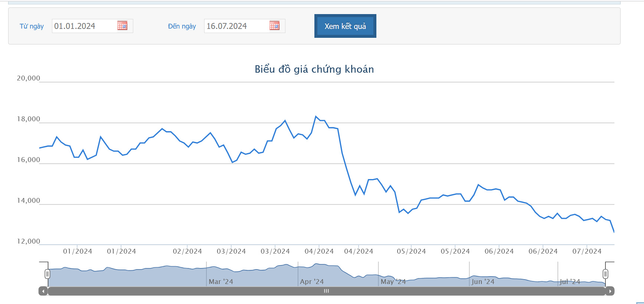Open the calendar picker for Đến ngày
This screenshot has width=644, height=304.
[x=274, y=26]
